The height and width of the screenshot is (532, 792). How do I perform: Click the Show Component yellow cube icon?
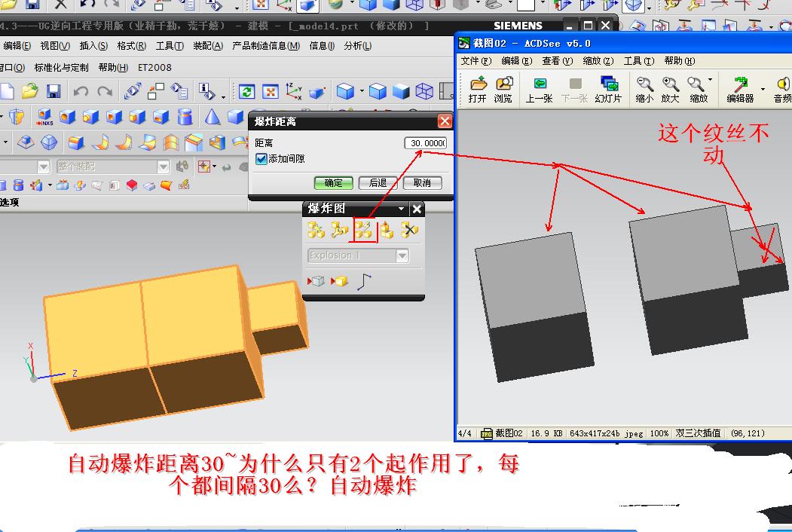340,281
